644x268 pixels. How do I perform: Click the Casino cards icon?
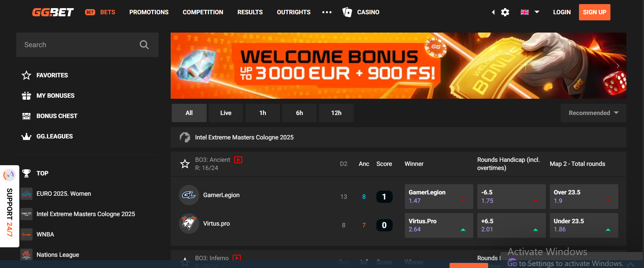(347, 12)
